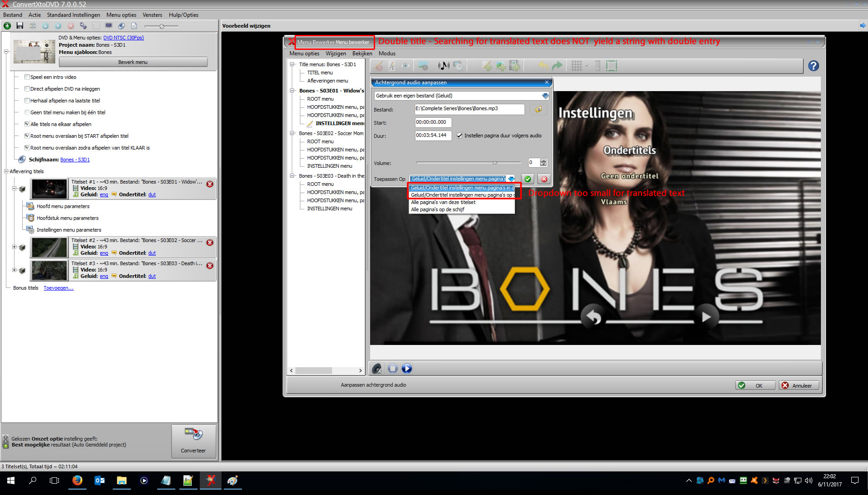Open the Actie menu
Screen dimensions: 868x495
pyautogui.click(x=35, y=15)
